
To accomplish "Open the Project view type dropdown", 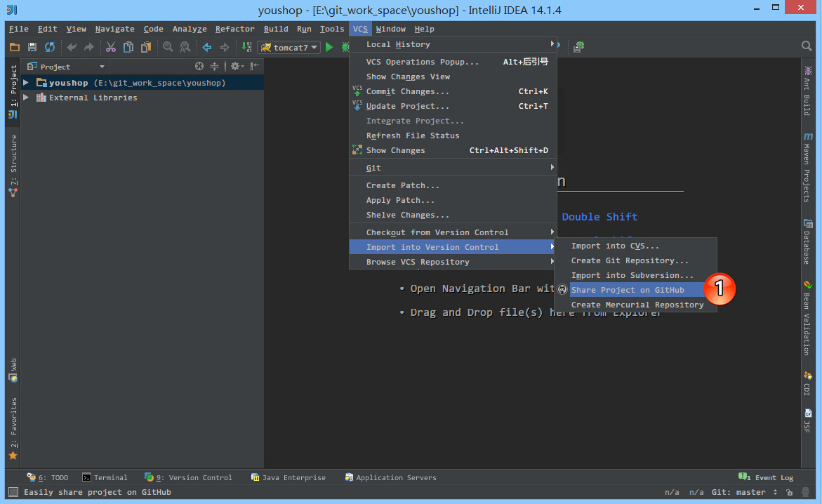I will [x=102, y=67].
